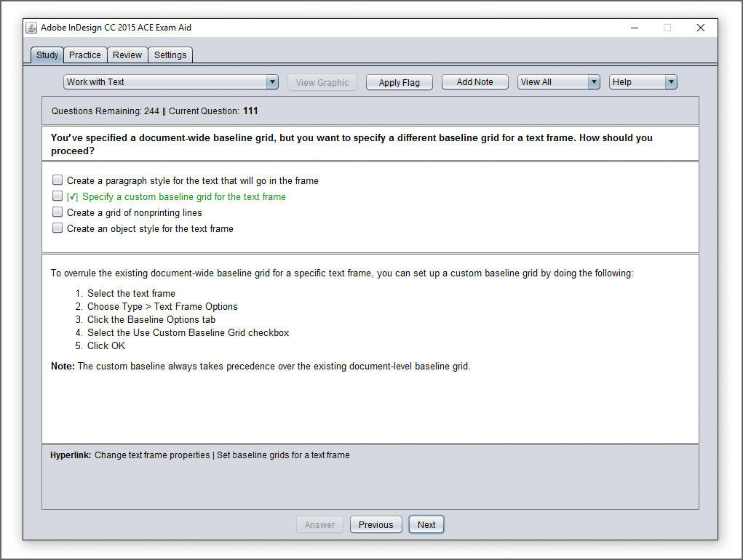Open the View All dropdown

pyautogui.click(x=559, y=82)
